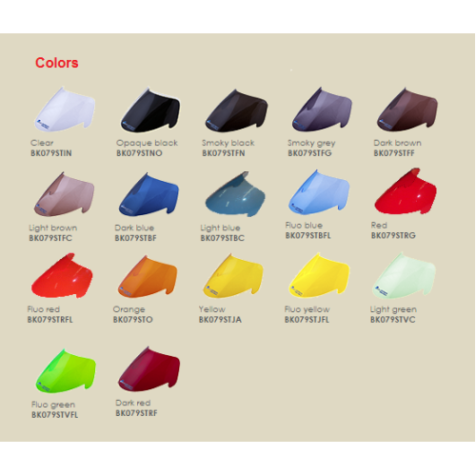The width and height of the screenshot is (476, 476).
Task: Pick the Dark red windscreen image
Action: 149,368
